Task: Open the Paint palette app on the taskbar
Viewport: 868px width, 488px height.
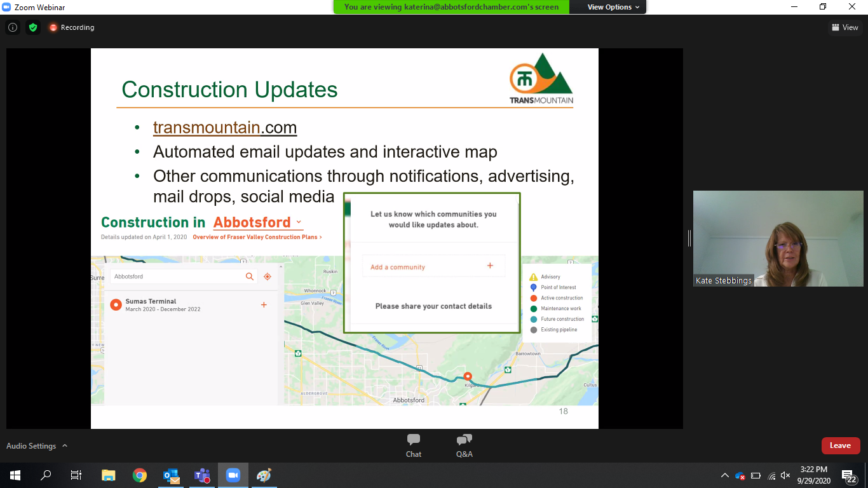Action: click(x=264, y=475)
